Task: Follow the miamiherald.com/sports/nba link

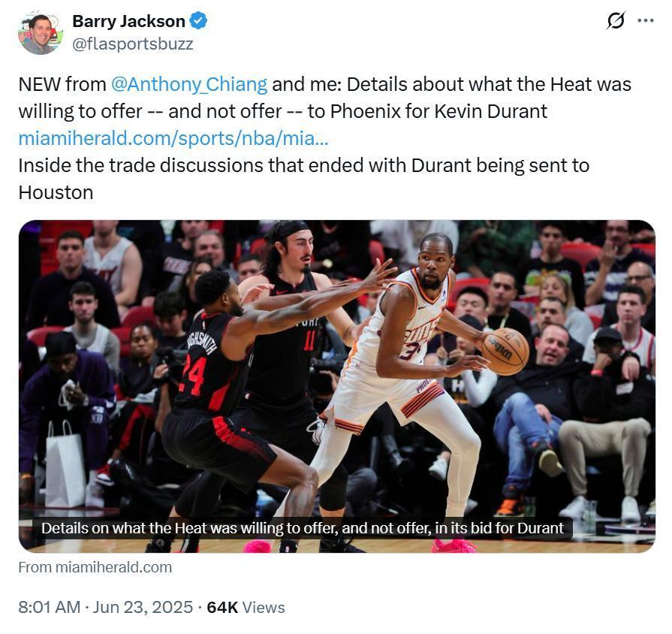Action: pyautogui.click(x=173, y=138)
